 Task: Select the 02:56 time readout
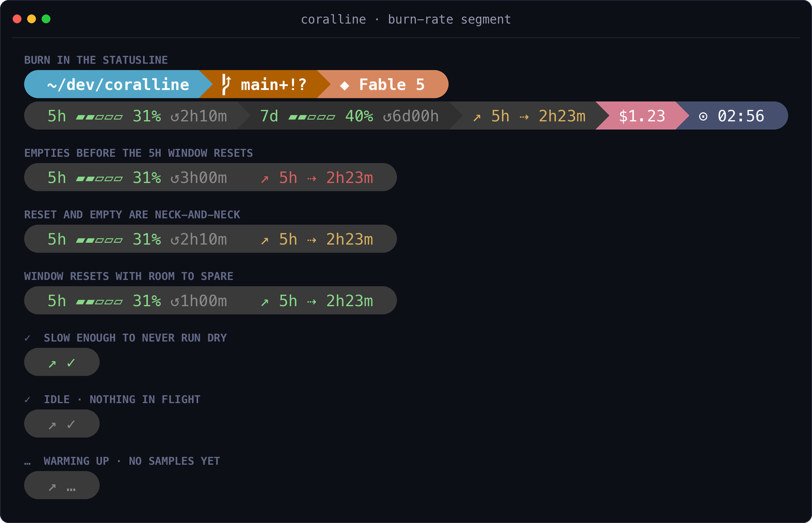pyautogui.click(x=741, y=116)
